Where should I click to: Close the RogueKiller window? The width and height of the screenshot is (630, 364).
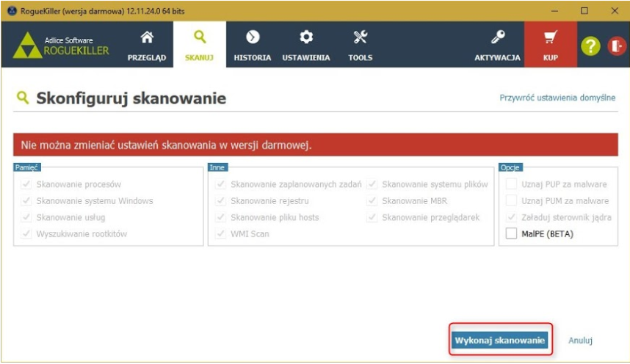[x=615, y=11]
